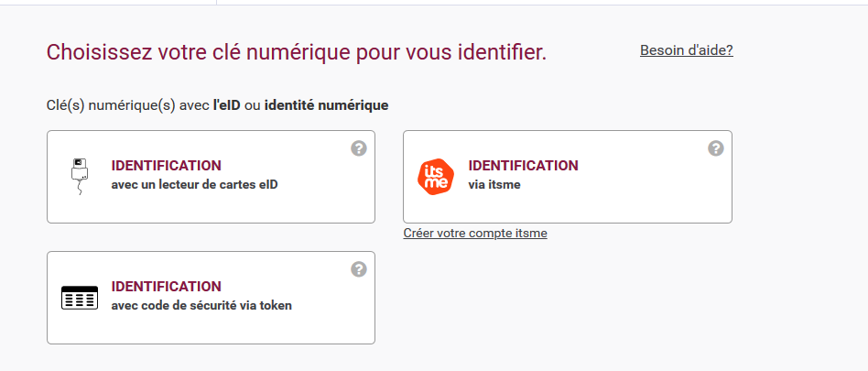868x371 pixels.
Task: Choose "avec code de sécurité via token"
Action: (201, 306)
